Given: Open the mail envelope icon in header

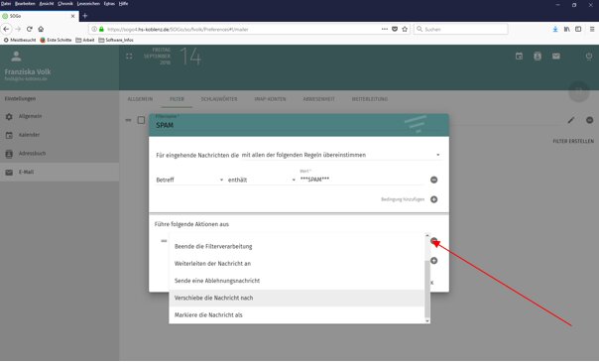Looking at the screenshot, I should click(x=555, y=57).
